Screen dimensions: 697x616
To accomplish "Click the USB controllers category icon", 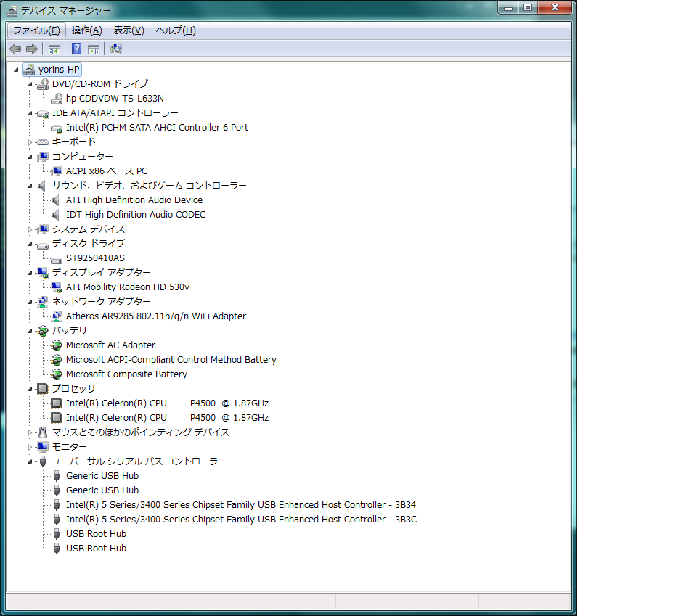I will (x=43, y=461).
